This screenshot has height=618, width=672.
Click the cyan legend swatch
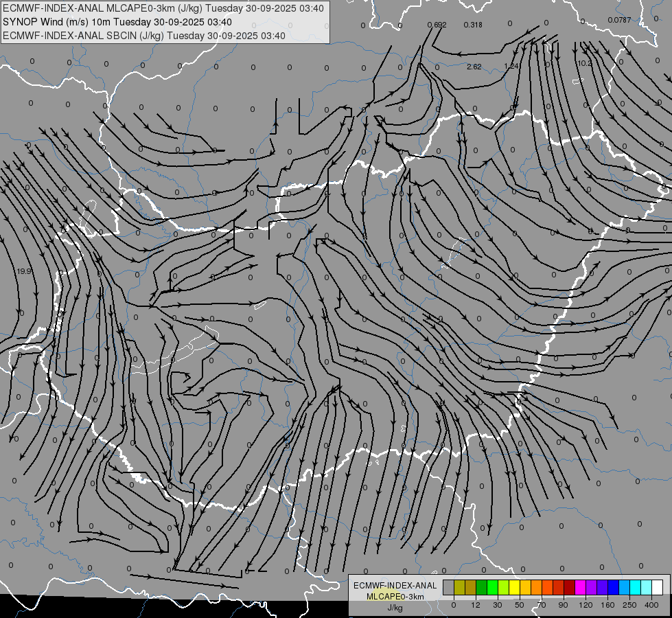coord(636,587)
